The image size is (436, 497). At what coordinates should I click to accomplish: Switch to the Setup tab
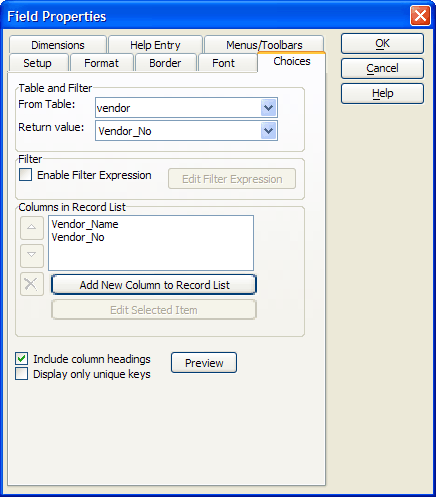pos(38,63)
